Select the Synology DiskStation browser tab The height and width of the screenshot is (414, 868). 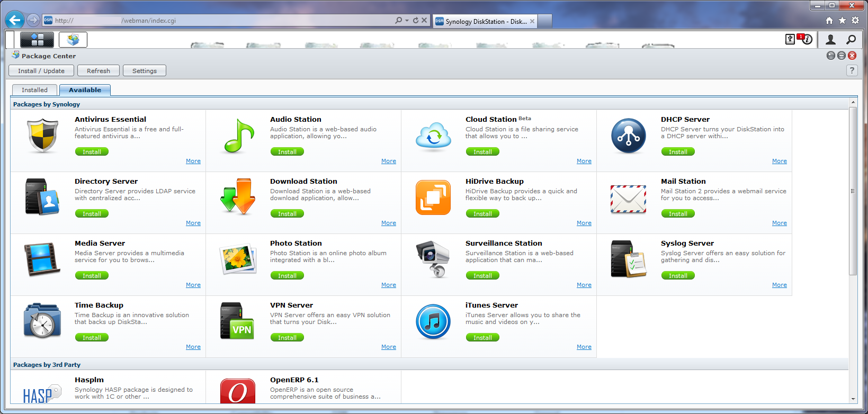click(x=486, y=21)
